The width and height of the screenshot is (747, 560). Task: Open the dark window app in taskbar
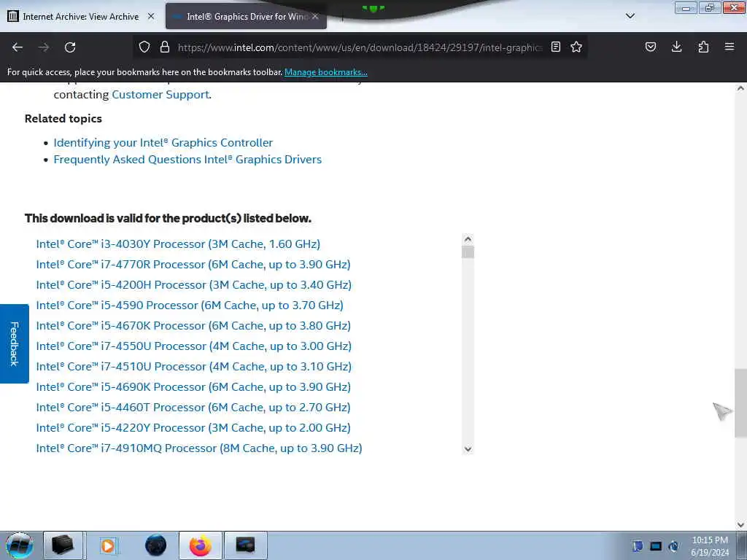245,545
